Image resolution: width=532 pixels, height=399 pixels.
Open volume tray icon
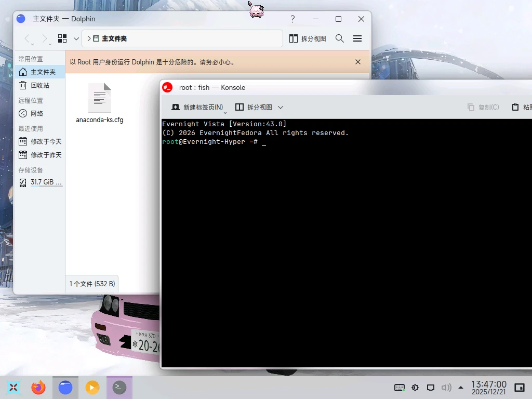446,388
